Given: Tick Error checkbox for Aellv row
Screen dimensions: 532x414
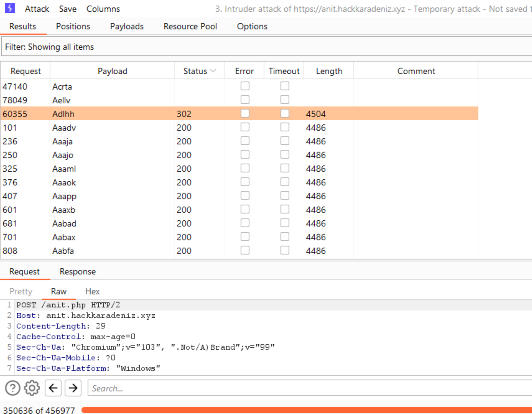Looking at the screenshot, I should [245, 100].
